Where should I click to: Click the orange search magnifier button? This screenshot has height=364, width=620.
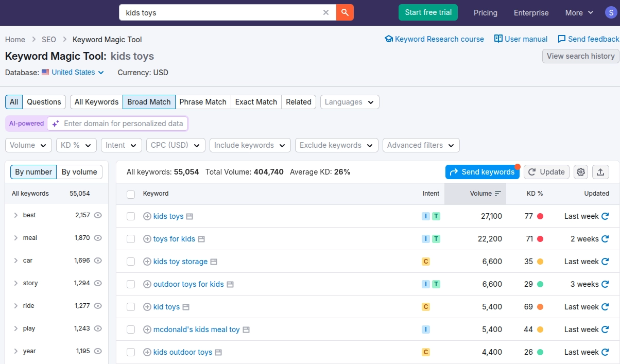pos(345,12)
